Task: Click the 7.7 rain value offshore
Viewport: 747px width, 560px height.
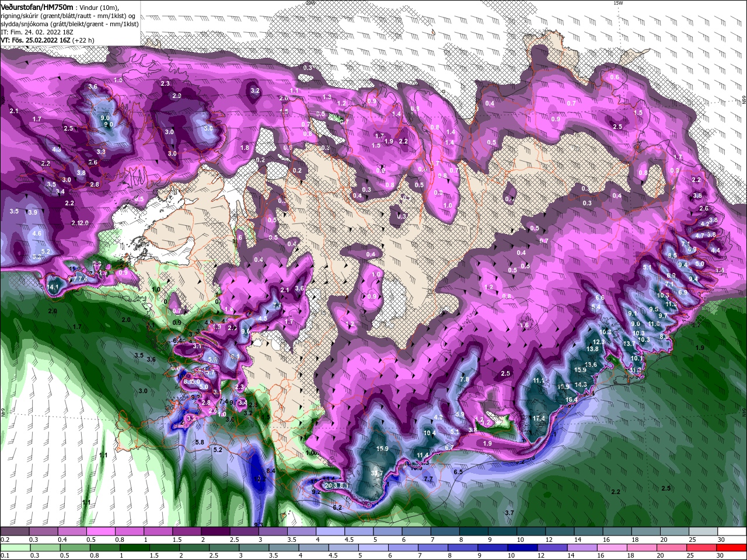Action: pyautogui.click(x=428, y=479)
